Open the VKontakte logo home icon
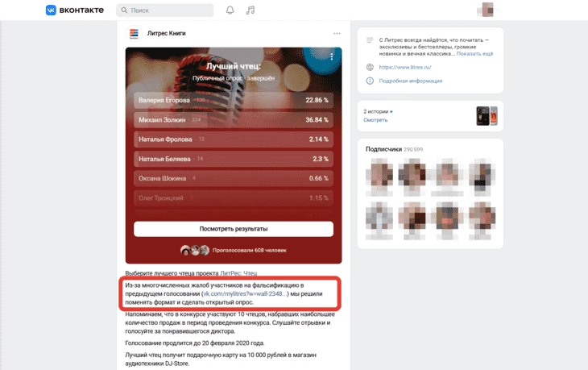588x370 pixels. click(51, 10)
